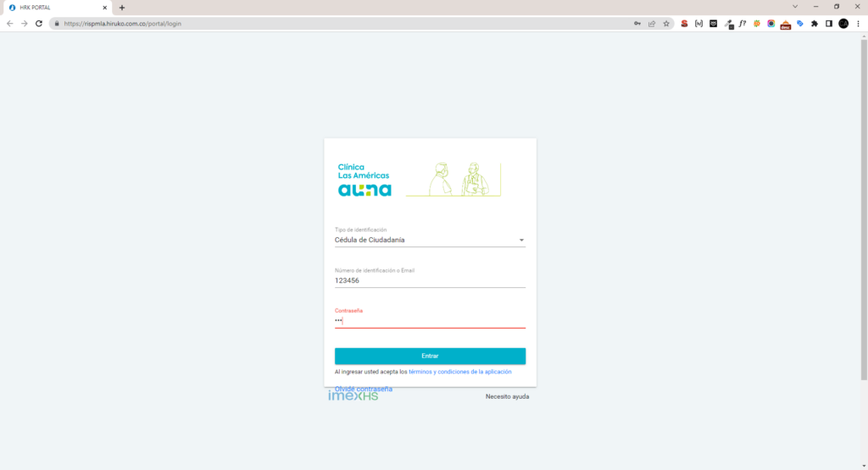Expand the Tipo de identificación dropdown

[x=430, y=240]
